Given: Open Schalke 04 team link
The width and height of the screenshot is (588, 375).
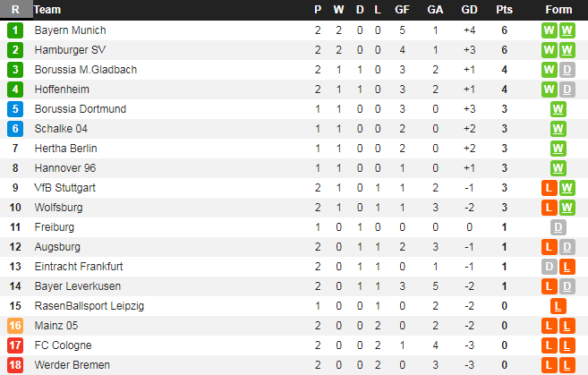Looking at the screenshot, I should 59,129.
